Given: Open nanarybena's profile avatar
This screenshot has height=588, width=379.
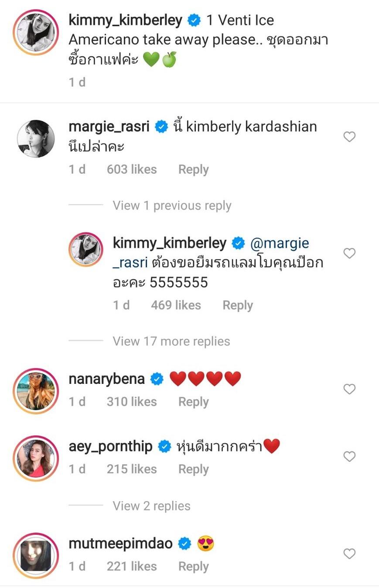Looking at the screenshot, I should coord(36,390).
